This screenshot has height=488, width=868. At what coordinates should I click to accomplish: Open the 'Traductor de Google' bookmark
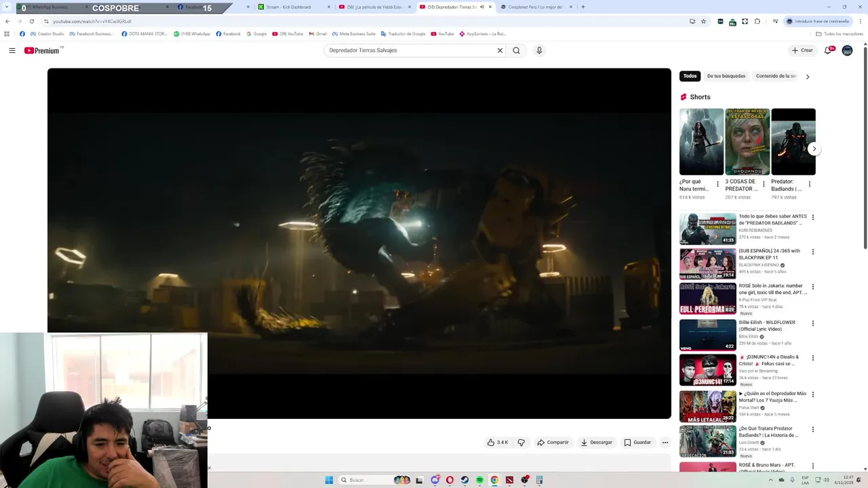click(403, 34)
